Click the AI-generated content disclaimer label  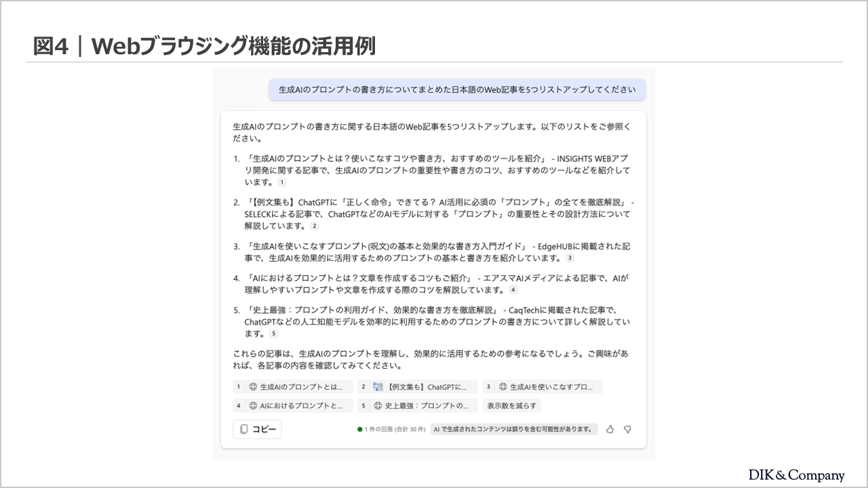pyautogui.click(x=513, y=429)
